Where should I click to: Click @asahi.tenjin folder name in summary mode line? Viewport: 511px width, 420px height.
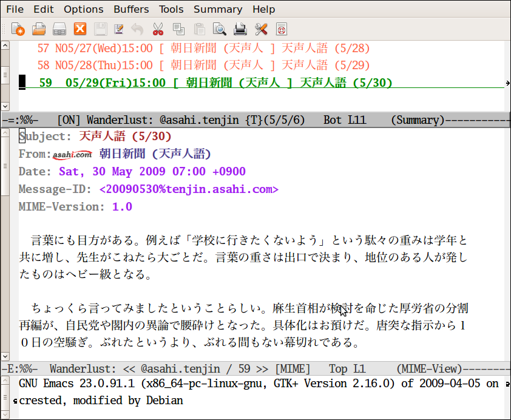pyautogui.click(x=199, y=120)
